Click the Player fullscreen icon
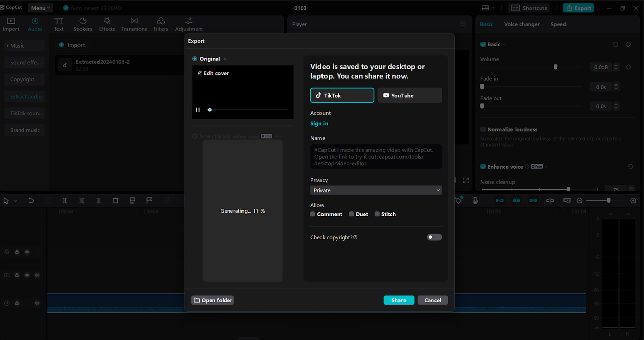 [x=466, y=180]
